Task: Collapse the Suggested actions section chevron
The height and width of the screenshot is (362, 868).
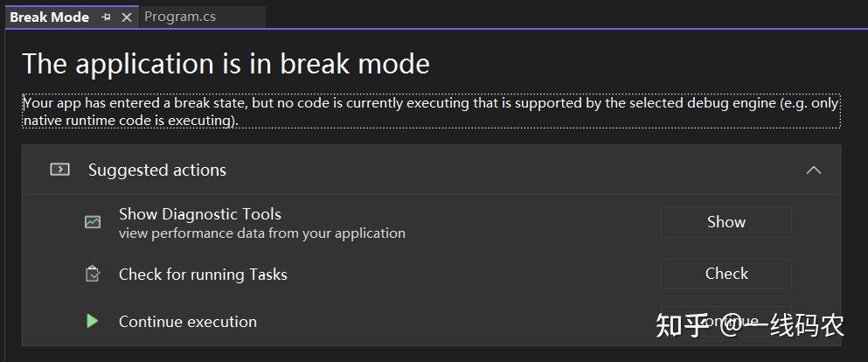Action: [x=814, y=170]
